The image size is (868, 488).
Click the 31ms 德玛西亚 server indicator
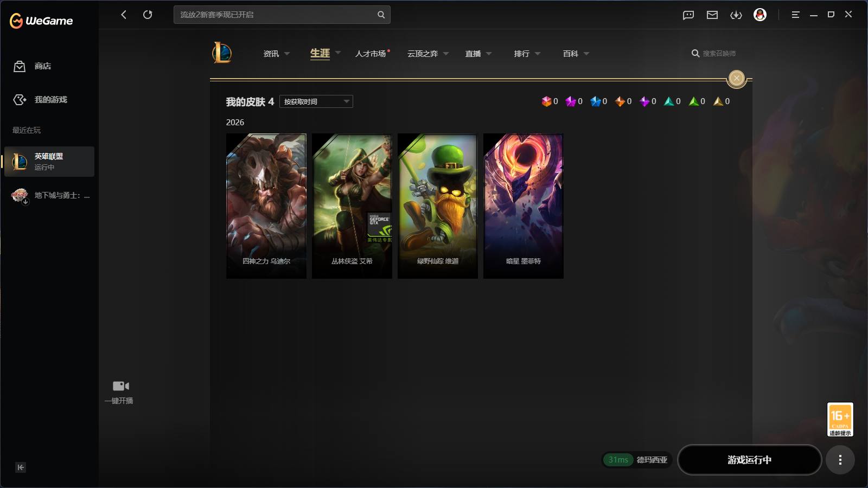click(637, 460)
